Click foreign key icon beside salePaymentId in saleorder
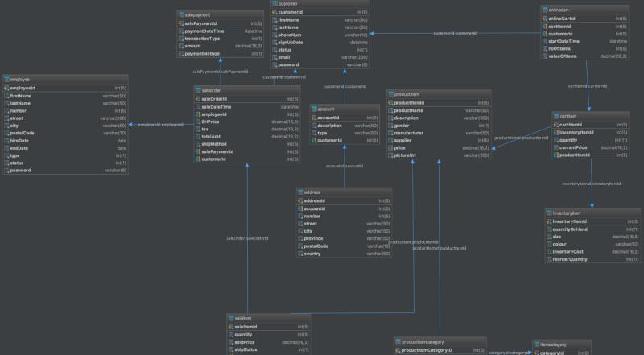The width and height of the screenshot is (644, 355). click(196, 151)
